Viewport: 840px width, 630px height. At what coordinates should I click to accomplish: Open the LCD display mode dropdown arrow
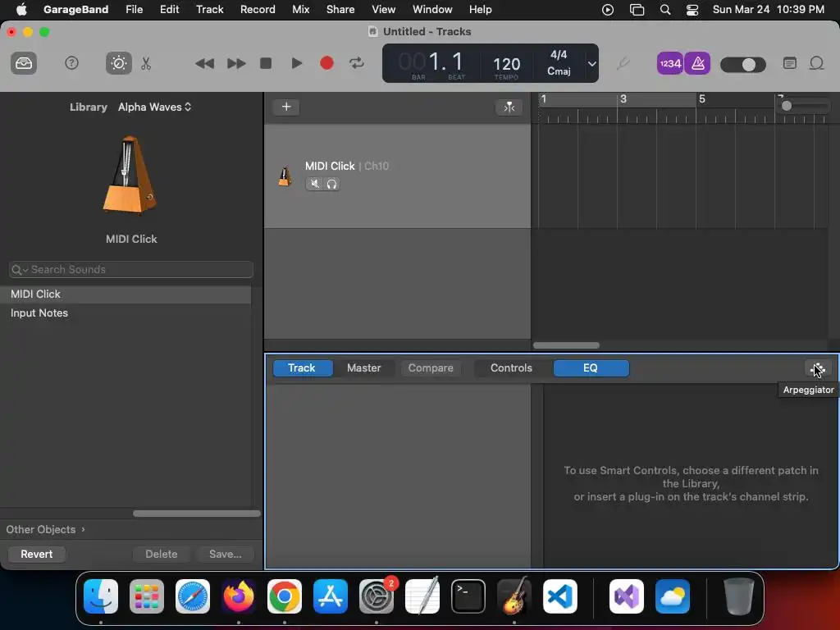[592, 63]
